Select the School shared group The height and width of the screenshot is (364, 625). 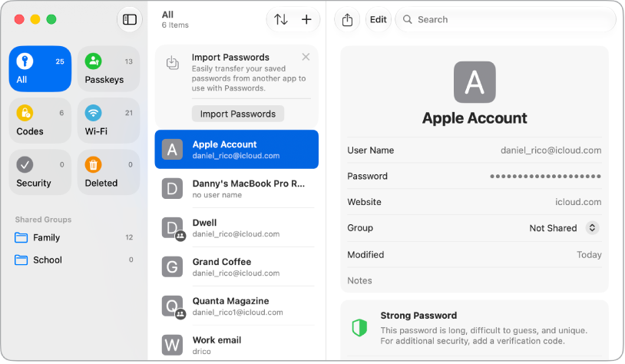(74, 260)
